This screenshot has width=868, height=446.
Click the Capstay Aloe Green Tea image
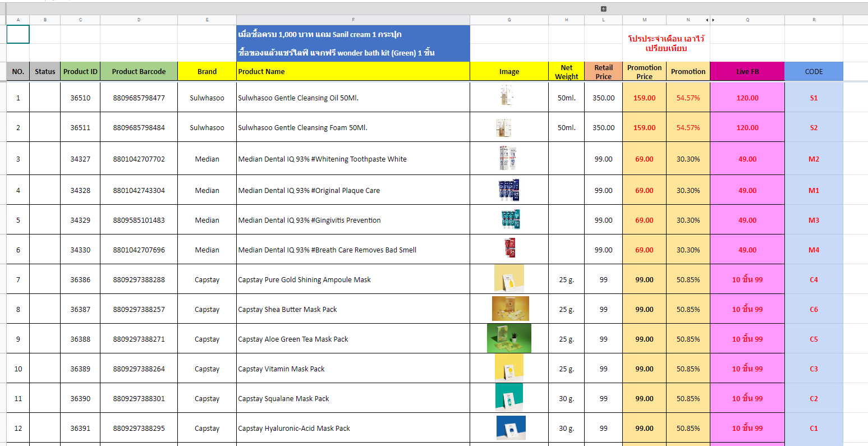pos(509,338)
